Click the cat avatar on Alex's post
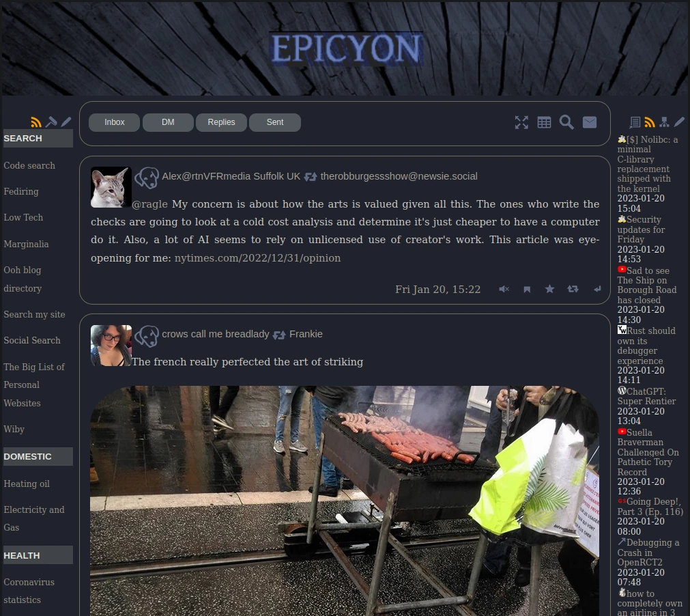690x616 pixels. click(111, 187)
